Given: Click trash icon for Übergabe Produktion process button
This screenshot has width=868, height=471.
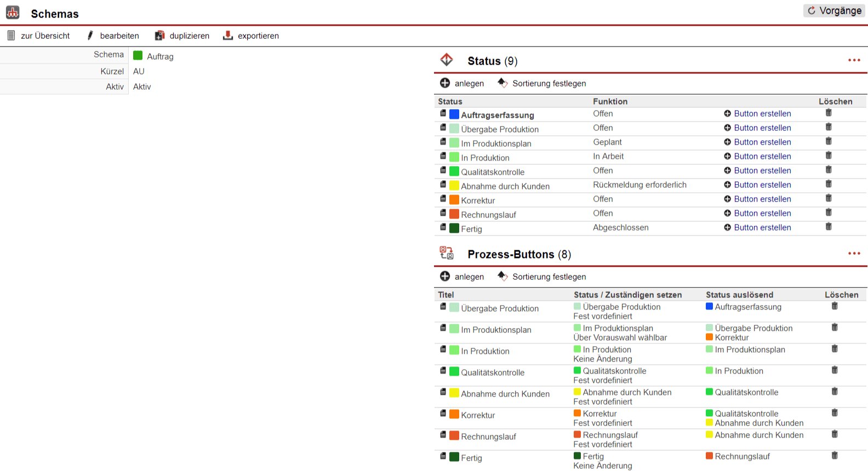Looking at the screenshot, I should [835, 306].
